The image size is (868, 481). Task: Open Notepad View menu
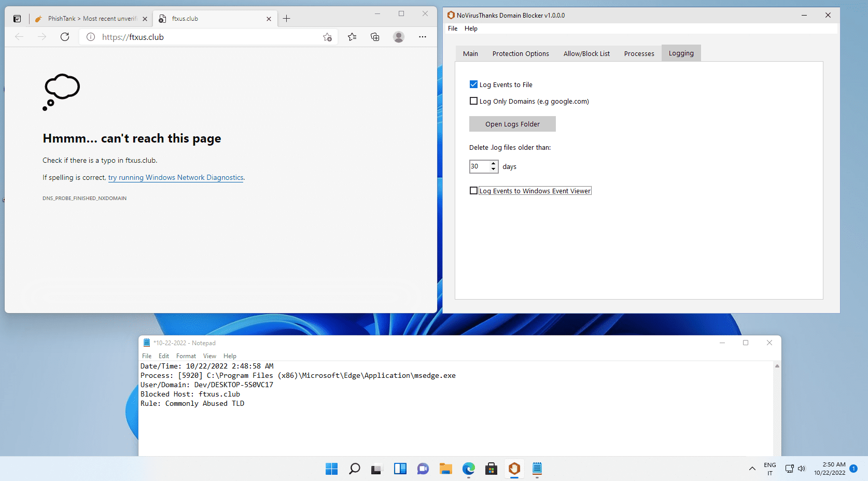click(209, 356)
